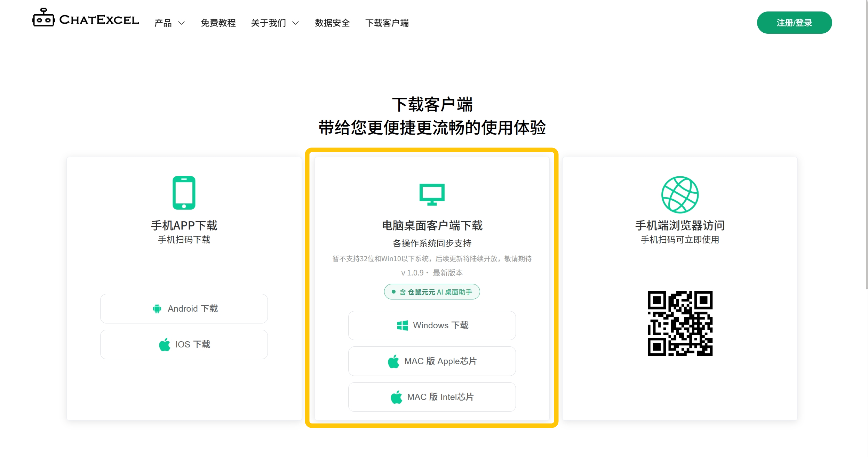Viewport: 868px width, 457px height.
Task: Click the 含 仓鼠元元 AI 桌面助手 badge
Action: 432,292
